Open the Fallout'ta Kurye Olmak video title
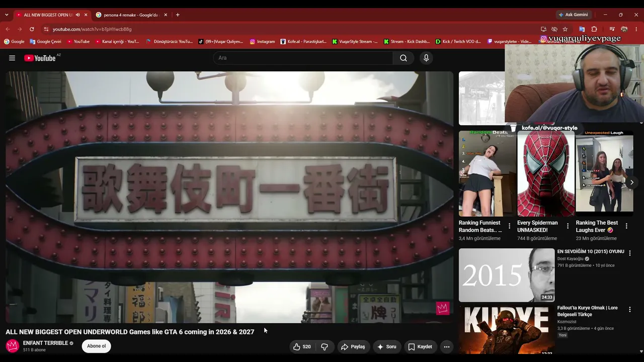 click(x=588, y=311)
